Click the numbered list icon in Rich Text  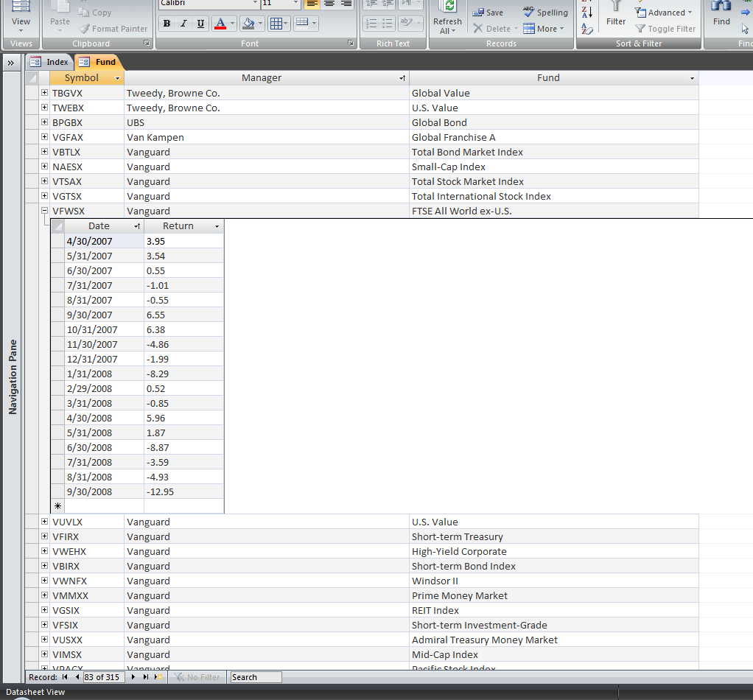click(371, 23)
